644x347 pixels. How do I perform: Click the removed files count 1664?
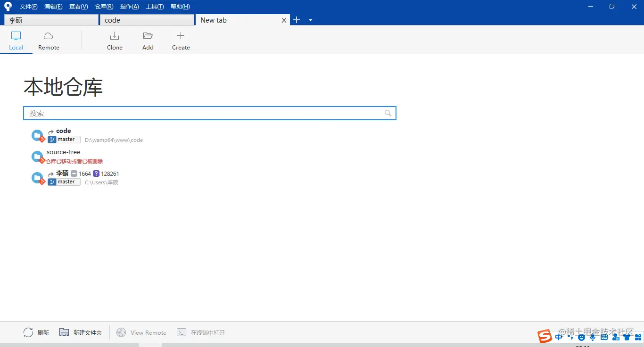coord(85,174)
